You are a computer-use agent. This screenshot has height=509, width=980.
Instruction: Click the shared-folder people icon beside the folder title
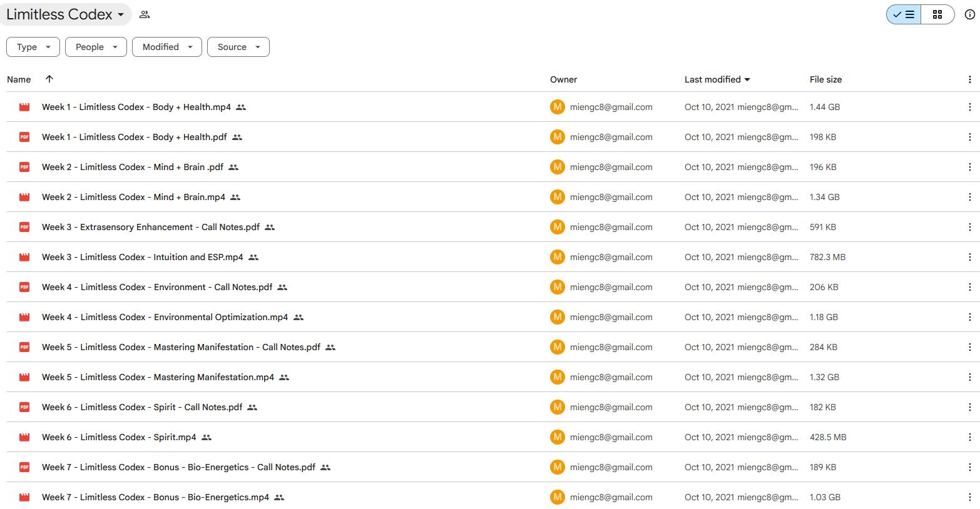145,14
